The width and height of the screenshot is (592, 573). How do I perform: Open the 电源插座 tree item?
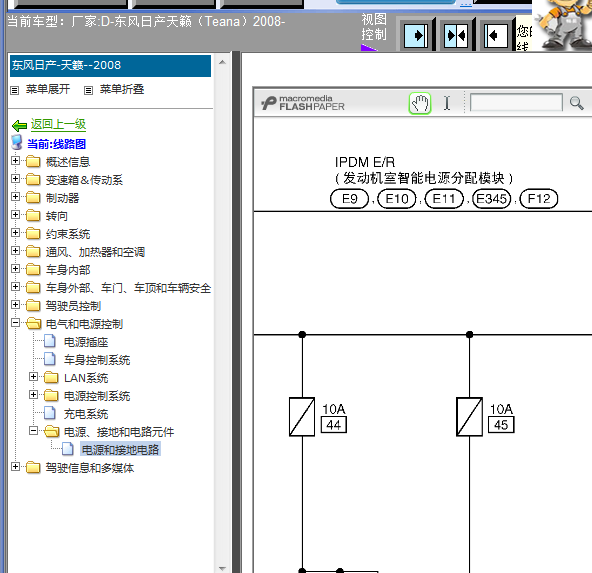86,342
